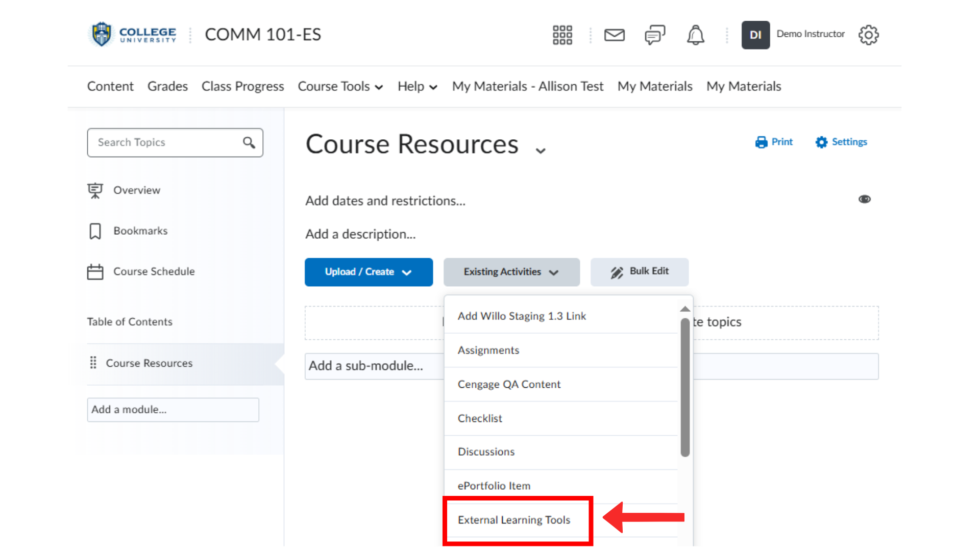This screenshot has height=551, width=980.
Task: Click the Bulk Edit button
Action: [x=640, y=272]
